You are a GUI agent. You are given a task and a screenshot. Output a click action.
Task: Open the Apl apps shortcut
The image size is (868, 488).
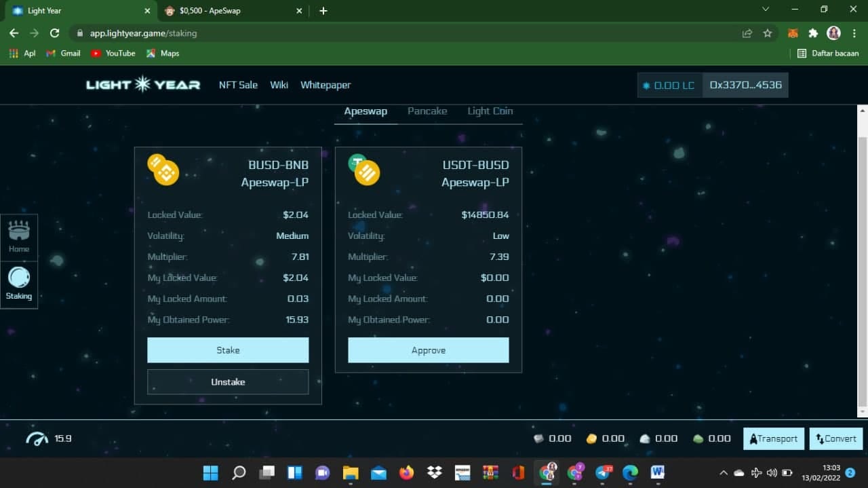[22, 53]
